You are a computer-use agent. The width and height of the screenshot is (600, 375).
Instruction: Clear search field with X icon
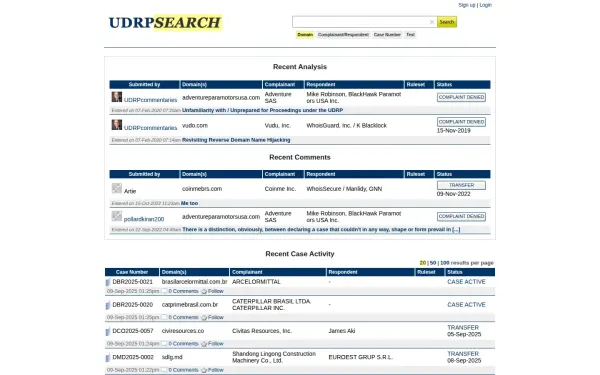point(432,22)
